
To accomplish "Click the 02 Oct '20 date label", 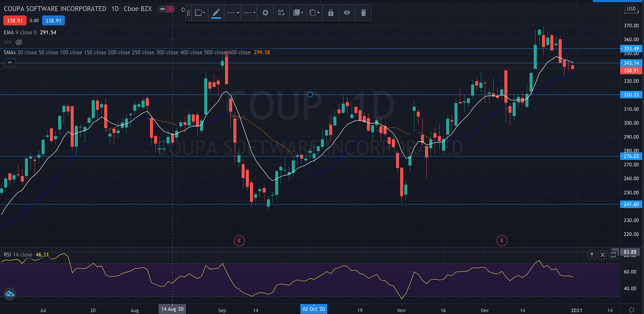I will coord(314,309).
